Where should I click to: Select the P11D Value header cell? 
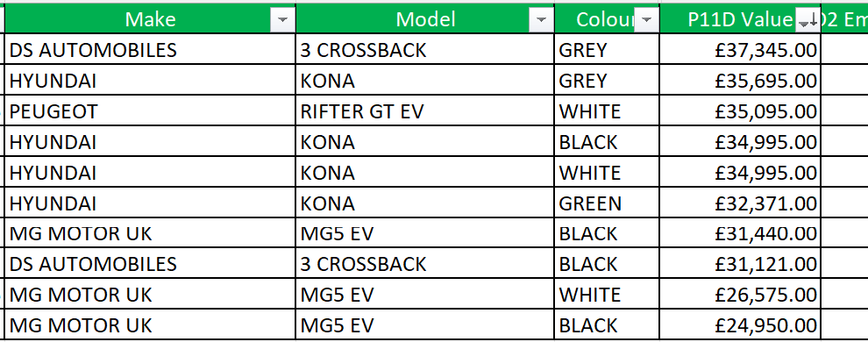740,19
